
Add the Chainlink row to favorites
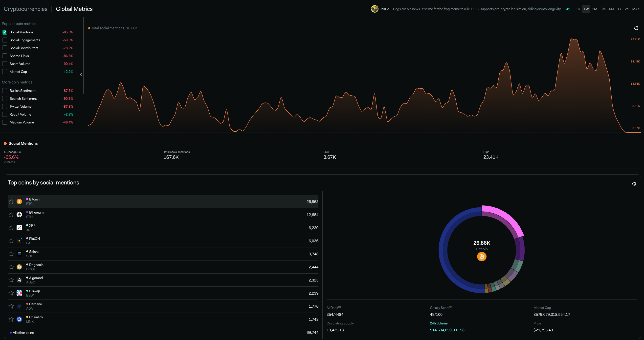(11, 319)
